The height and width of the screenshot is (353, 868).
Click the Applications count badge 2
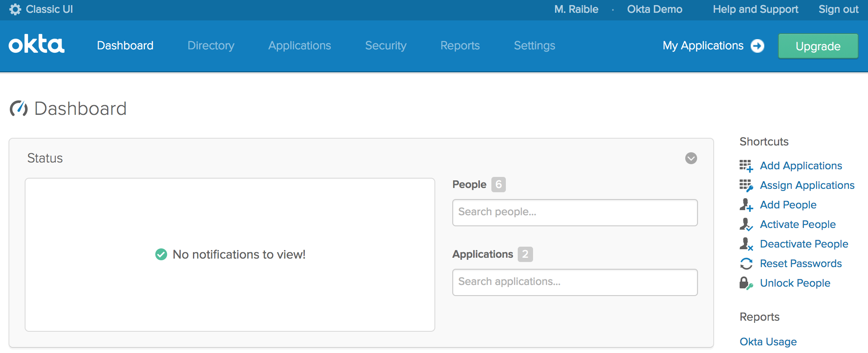pyautogui.click(x=525, y=254)
